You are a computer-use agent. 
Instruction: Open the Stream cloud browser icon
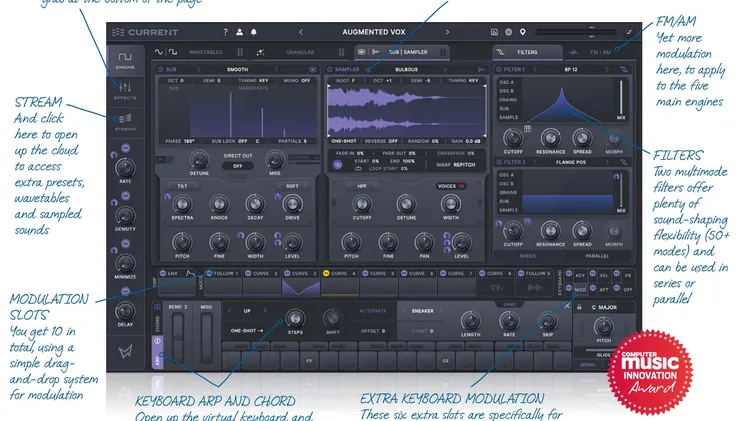125,121
